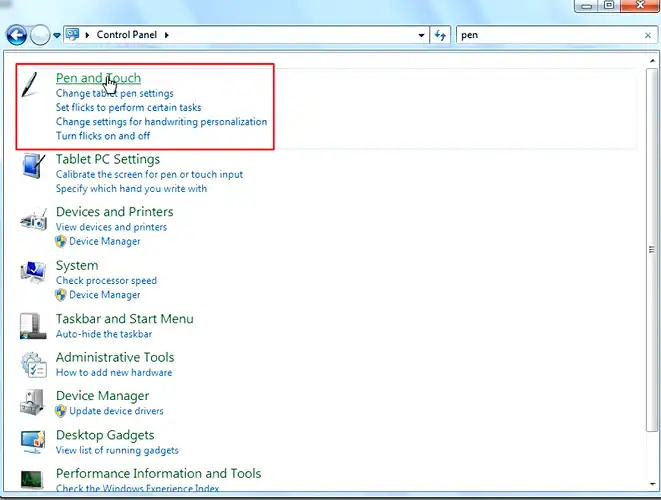Open Tablet PC Settings

pos(108,159)
